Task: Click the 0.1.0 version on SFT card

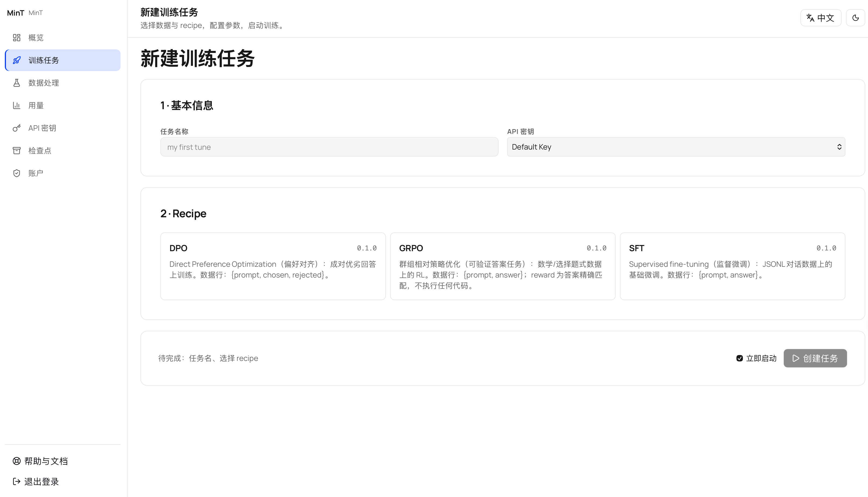Action: point(826,248)
